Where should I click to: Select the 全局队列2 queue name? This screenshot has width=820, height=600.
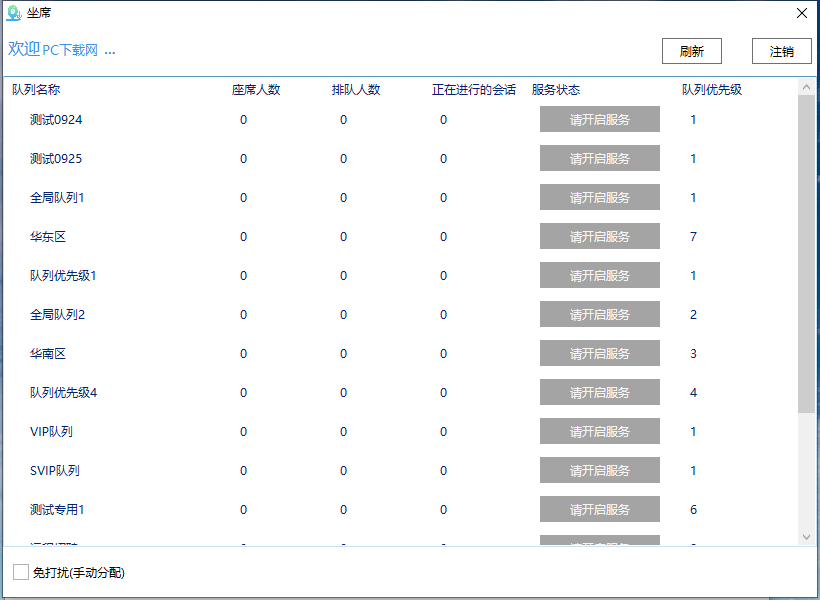[58, 314]
